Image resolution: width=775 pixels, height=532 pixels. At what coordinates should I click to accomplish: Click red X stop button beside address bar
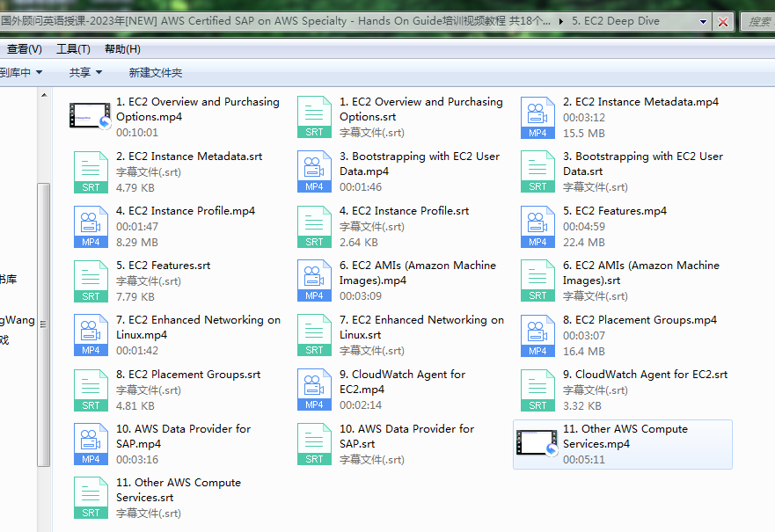(722, 22)
